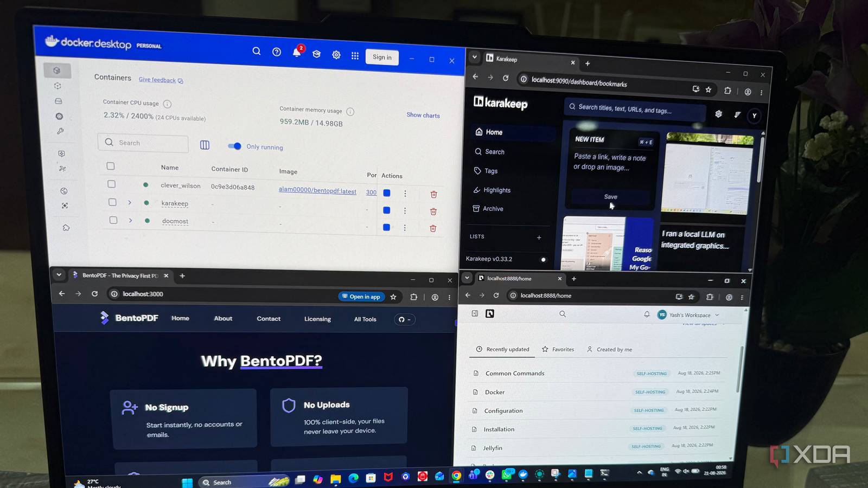868x488 pixels.
Task: Open tab search chevron in BentoPDF window
Action: coord(59,275)
